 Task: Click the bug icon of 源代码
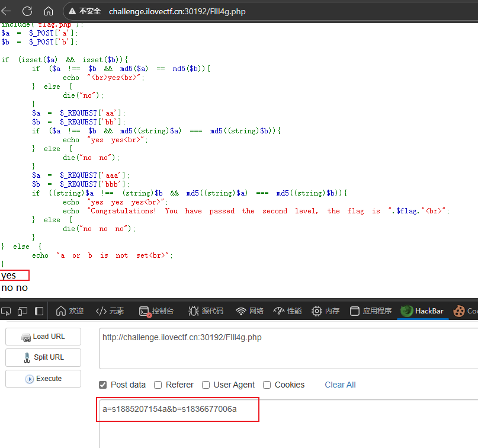point(193,311)
